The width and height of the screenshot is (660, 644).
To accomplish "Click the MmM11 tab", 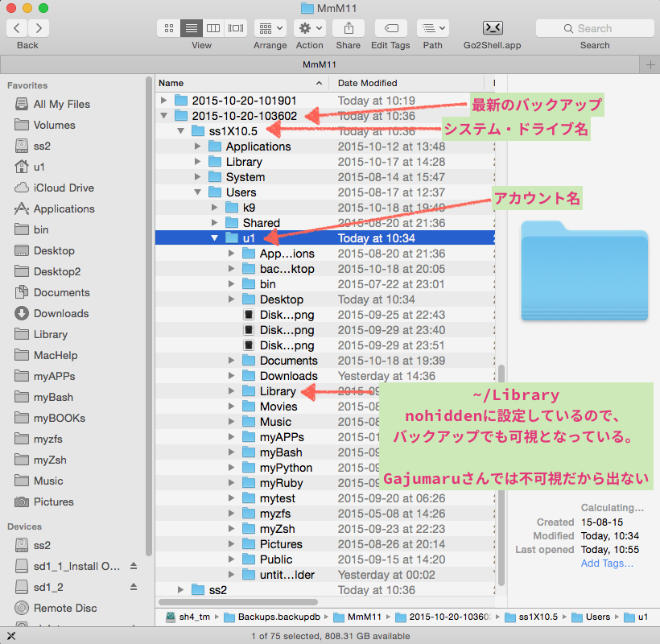I will 320,64.
